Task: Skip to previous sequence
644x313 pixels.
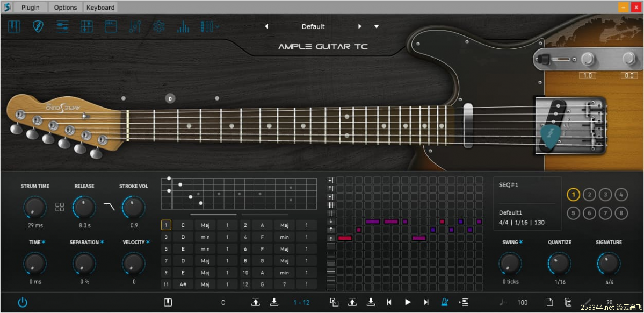Action: [389, 303]
